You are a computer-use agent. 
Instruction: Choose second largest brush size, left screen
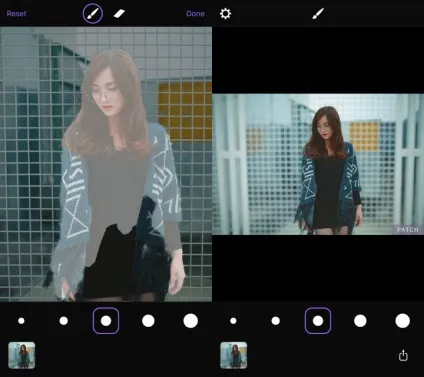[148, 321]
